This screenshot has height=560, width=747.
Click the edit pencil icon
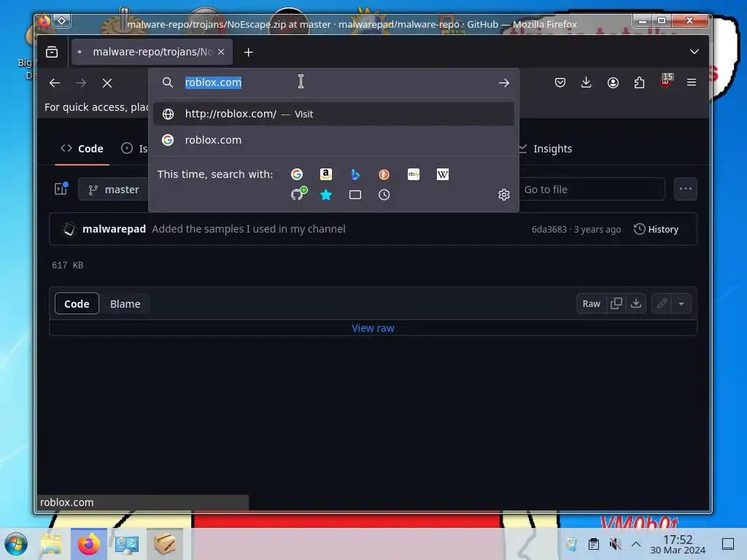(x=662, y=303)
